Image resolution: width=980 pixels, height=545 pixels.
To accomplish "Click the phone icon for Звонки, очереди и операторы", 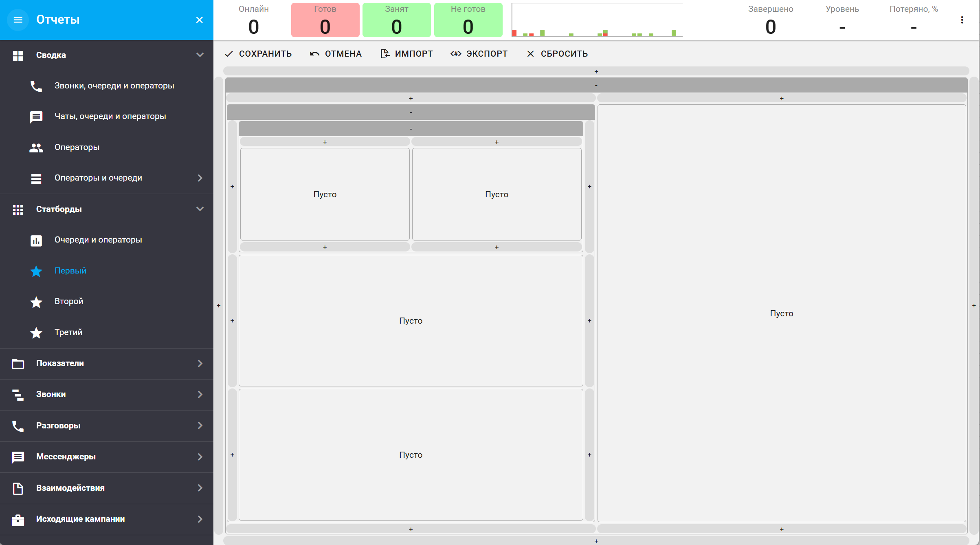I will pyautogui.click(x=36, y=86).
